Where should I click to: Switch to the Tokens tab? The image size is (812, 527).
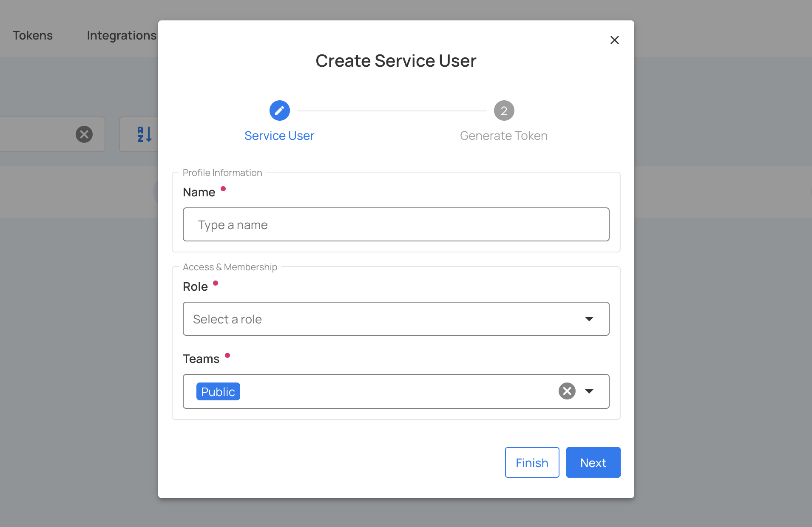pyautogui.click(x=32, y=35)
